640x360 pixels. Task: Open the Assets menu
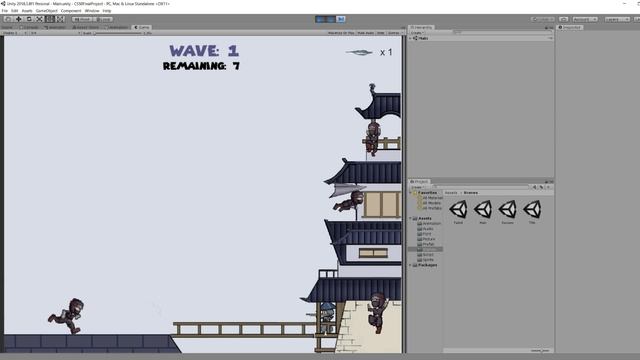pos(27,11)
